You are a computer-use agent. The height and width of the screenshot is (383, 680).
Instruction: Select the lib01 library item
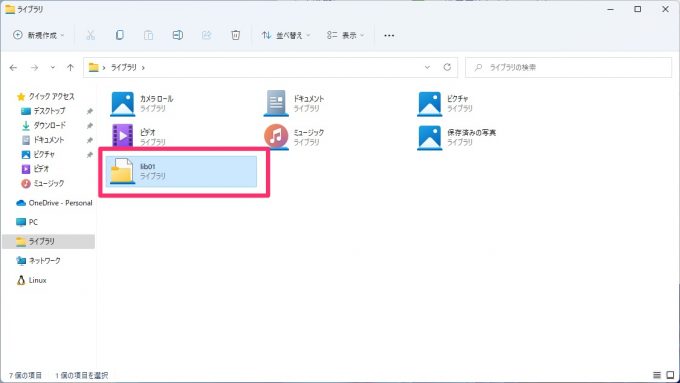pyautogui.click(x=181, y=171)
